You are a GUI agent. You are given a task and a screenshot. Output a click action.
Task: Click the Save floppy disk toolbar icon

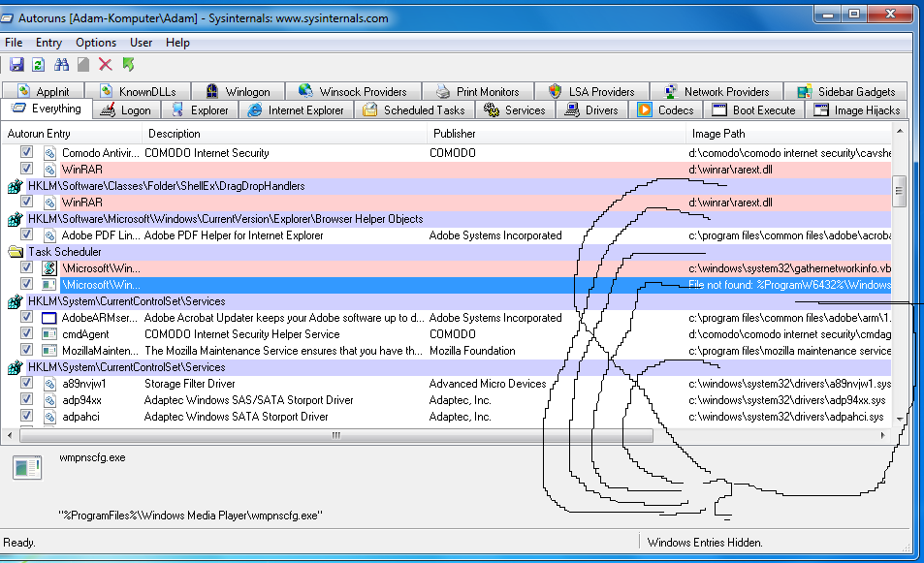[16, 64]
